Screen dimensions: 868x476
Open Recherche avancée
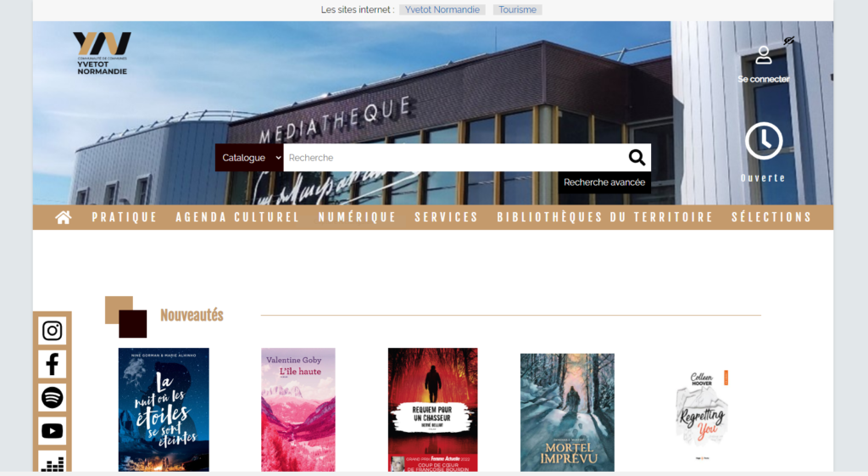pyautogui.click(x=604, y=182)
